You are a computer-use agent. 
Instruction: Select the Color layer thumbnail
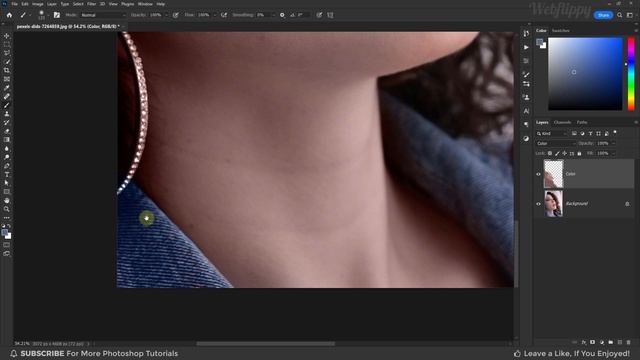[553, 174]
